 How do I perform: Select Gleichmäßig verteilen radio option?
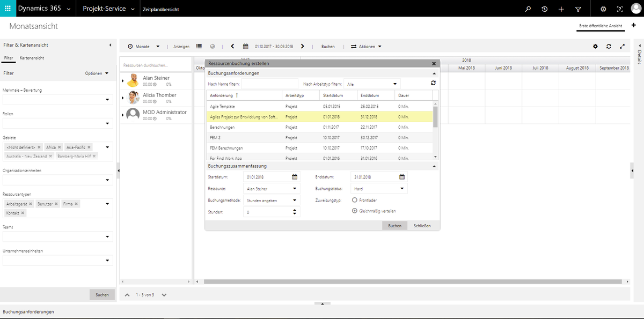[355, 211]
